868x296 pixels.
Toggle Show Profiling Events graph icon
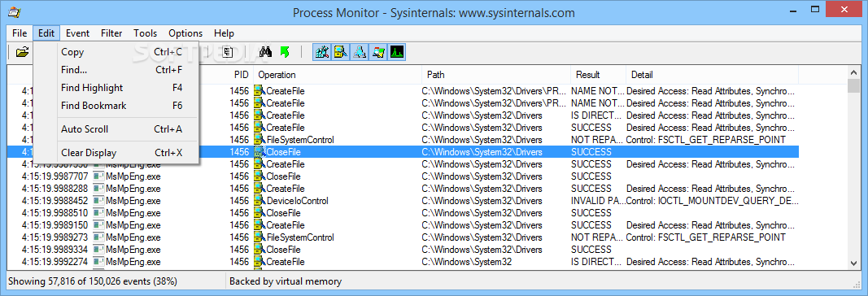tap(398, 52)
